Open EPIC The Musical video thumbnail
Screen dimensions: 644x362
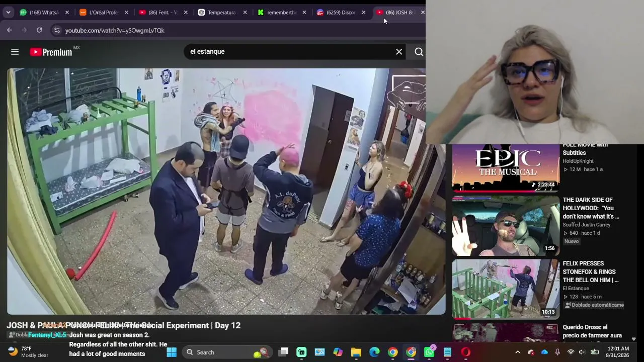click(506, 168)
